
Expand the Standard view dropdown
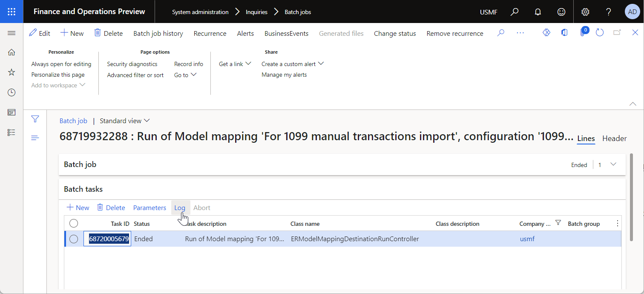(x=147, y=121)
